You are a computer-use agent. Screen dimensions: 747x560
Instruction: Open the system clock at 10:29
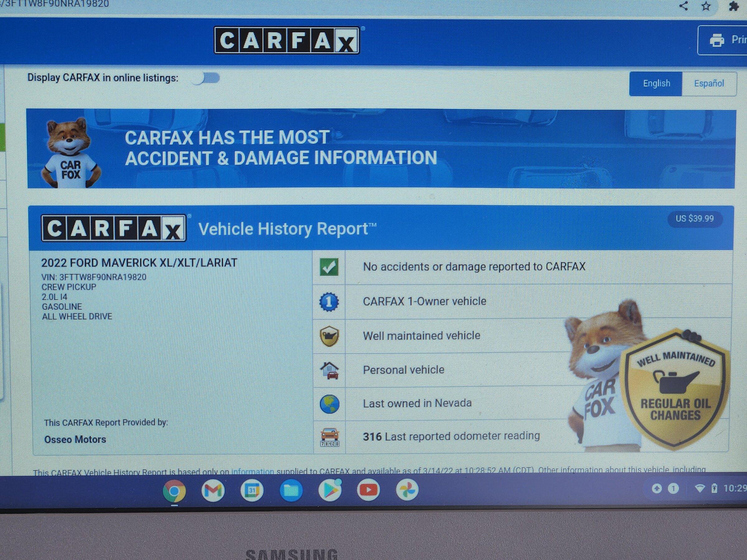tap(735, 488)
